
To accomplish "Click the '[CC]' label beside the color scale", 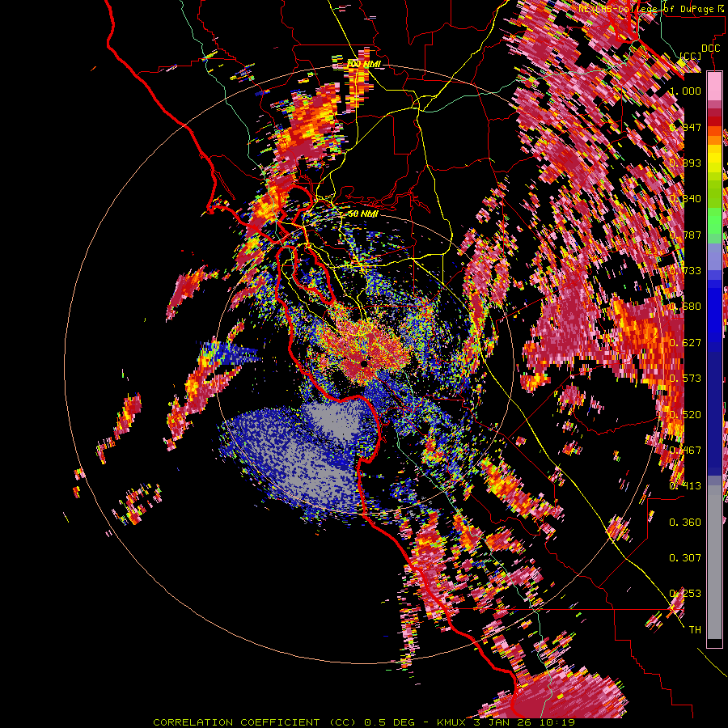I will [x=691, y=56].
